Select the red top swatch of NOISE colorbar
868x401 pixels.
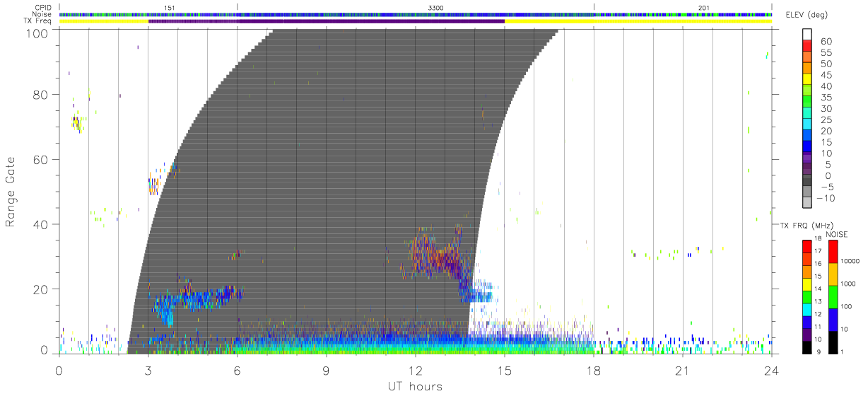tap(833, 252)
